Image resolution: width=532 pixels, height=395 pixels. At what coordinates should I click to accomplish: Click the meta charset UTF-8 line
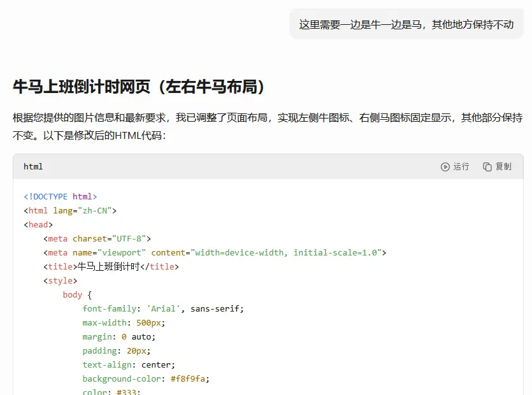(97, 238)
